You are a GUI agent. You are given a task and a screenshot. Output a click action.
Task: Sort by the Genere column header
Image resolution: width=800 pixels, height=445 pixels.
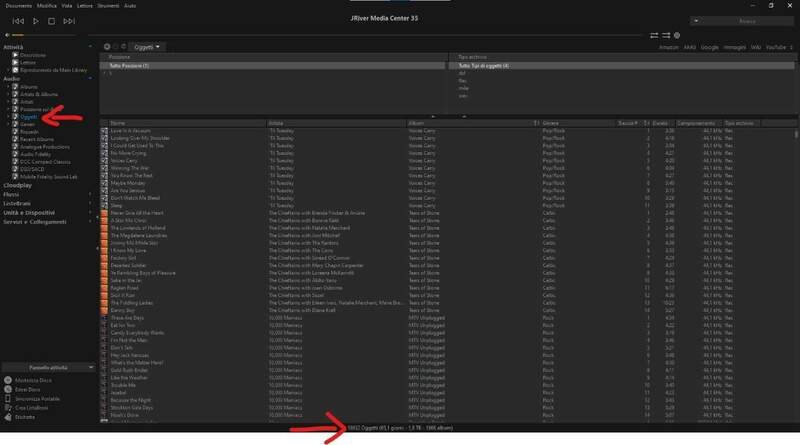(x=578, y=123)
